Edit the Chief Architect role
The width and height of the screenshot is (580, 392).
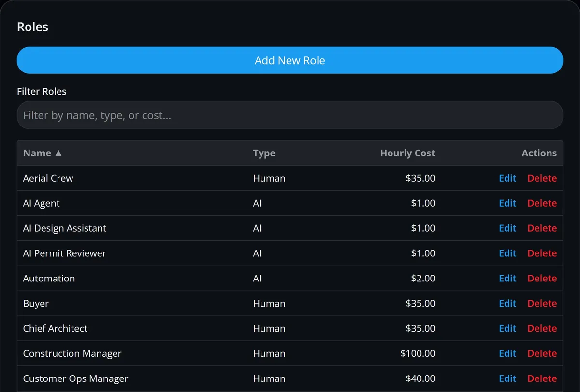(507, 329)
